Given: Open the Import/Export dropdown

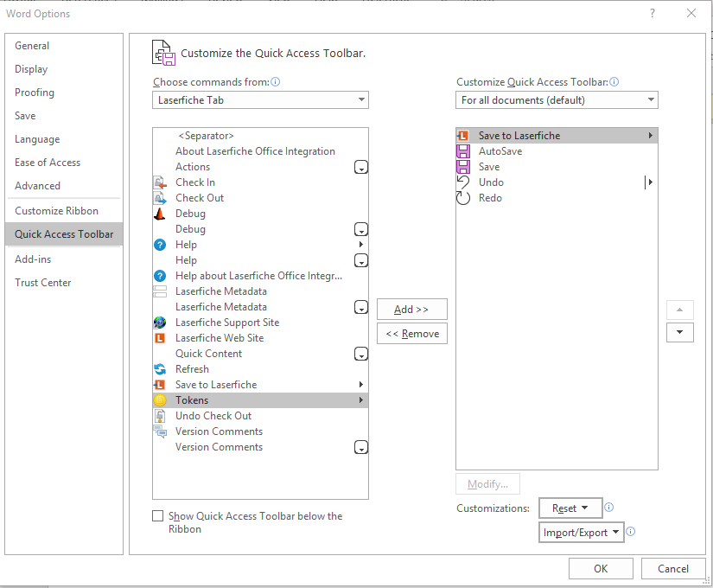Looking at the screenshot, I should (x=581, y=533).
